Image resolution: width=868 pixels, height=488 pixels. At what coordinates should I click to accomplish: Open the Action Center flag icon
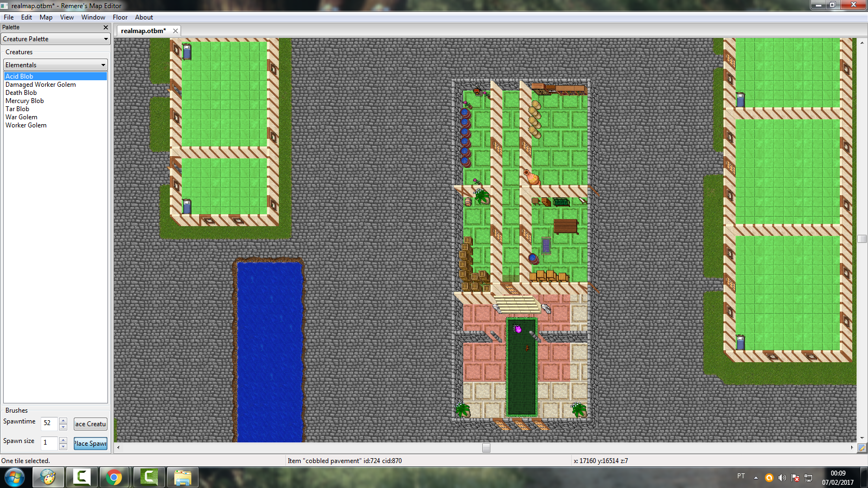coord(795,478)
